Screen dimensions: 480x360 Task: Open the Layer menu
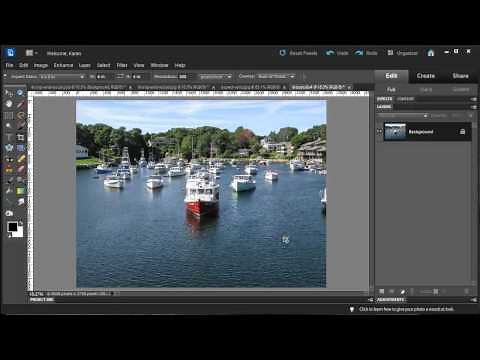click(x=84, y=65)
